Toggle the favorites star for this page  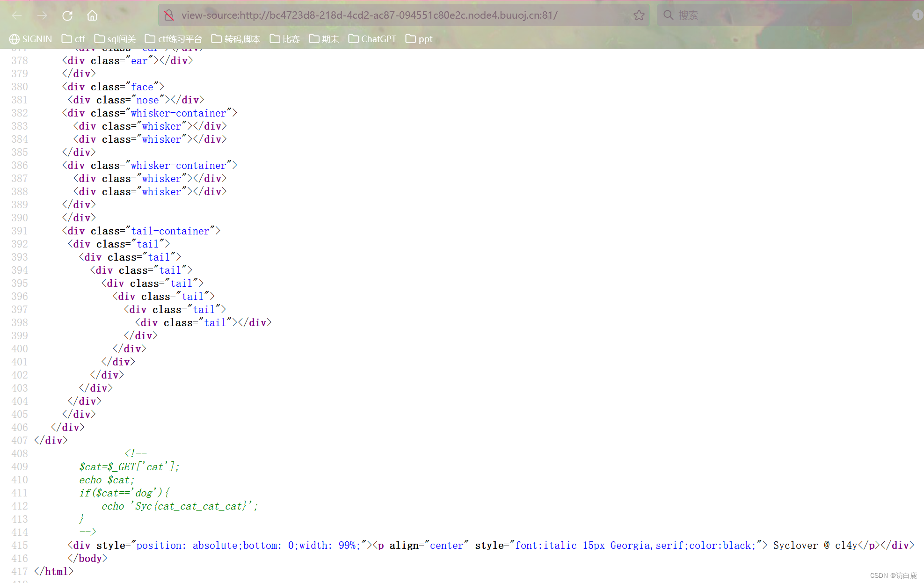[639, 15]
